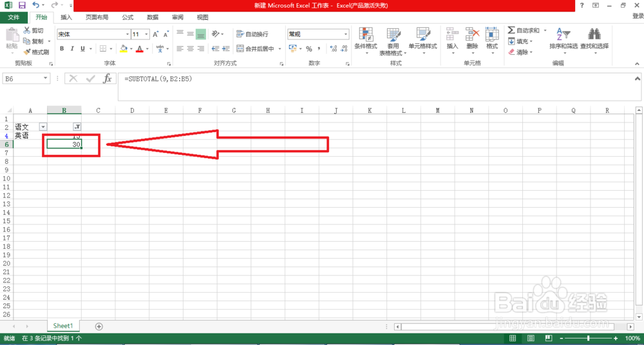Switch to the Review (审阅) tab
The height and width of the screenshot is (345, 644).
[x=178, y=17]
